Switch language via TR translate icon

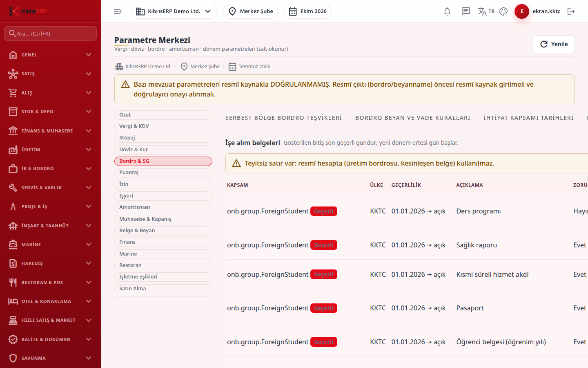click(486, 11)
